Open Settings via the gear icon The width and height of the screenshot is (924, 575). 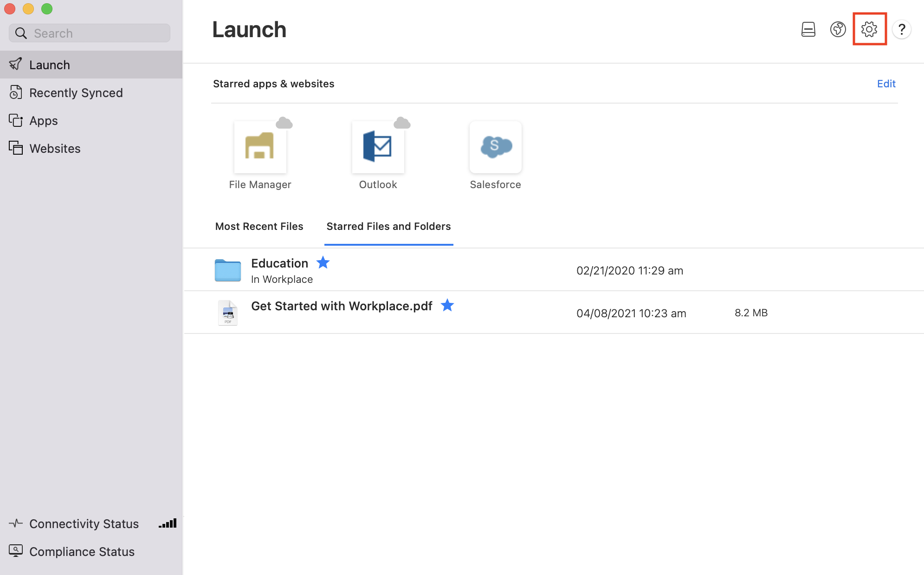(870, 29)
